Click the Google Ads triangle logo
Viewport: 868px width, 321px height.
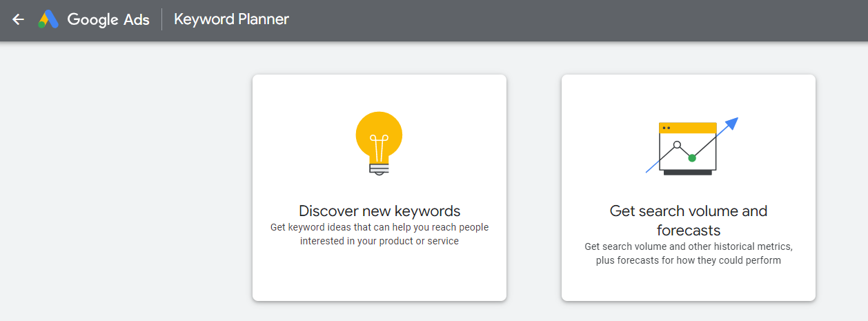pyautogui.click(x=48, y=19)
